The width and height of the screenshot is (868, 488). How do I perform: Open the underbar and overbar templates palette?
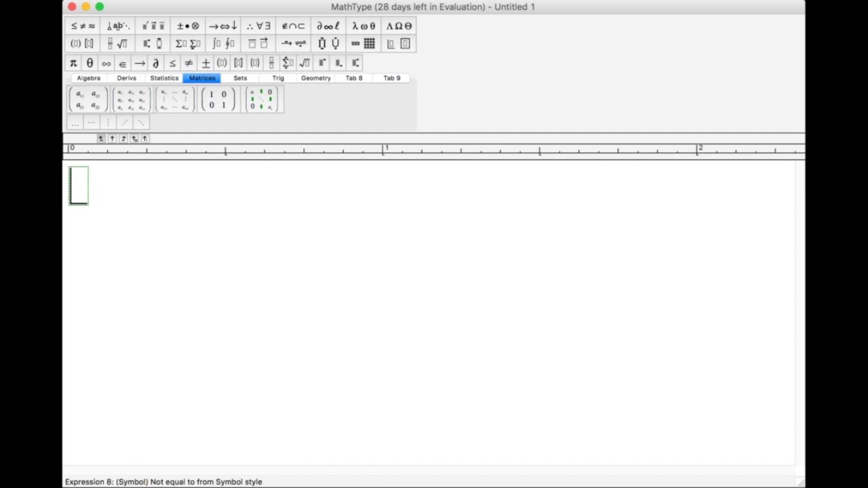[x=258, y=43]
